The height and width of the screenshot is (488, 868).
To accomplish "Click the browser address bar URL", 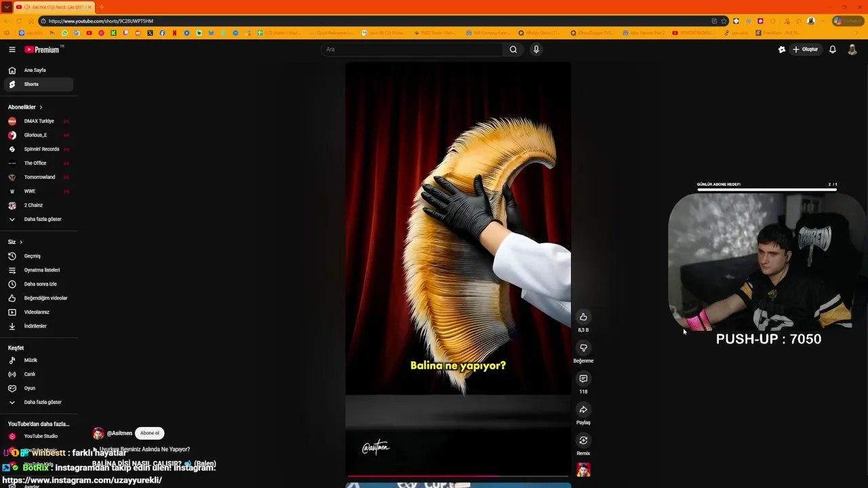I will (x=101, y=21).
